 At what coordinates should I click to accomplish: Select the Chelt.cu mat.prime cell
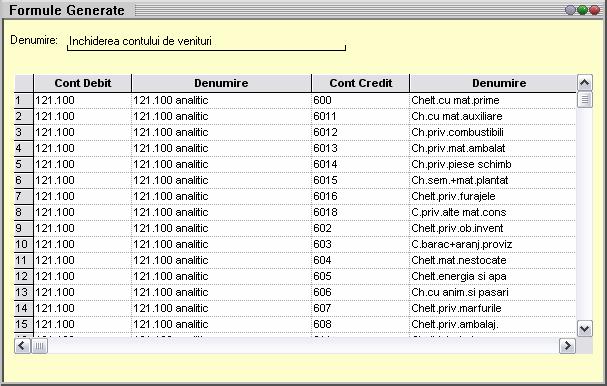click(492, 100)
